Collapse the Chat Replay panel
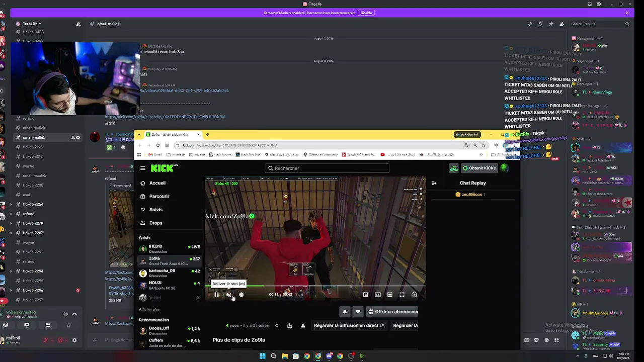The width and height of the screenshot is (644, 362). pyautogui.click(x=434, y=183)
